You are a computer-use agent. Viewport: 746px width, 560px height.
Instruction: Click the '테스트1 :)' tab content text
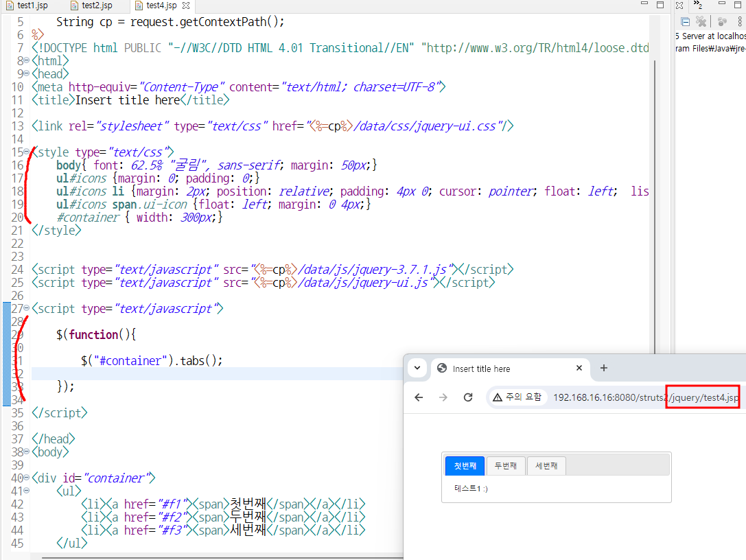[x=471, y=489]
